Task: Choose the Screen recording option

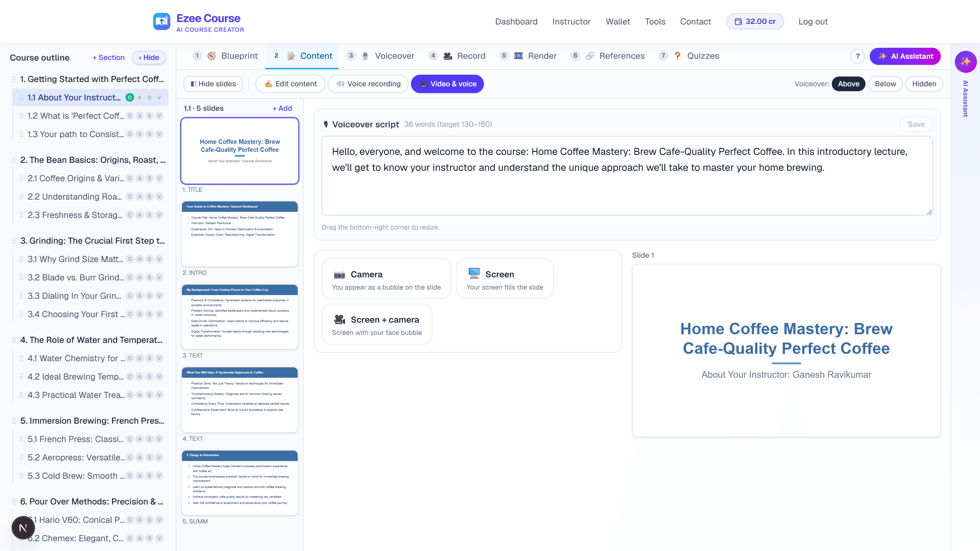Action: [505, 279]
